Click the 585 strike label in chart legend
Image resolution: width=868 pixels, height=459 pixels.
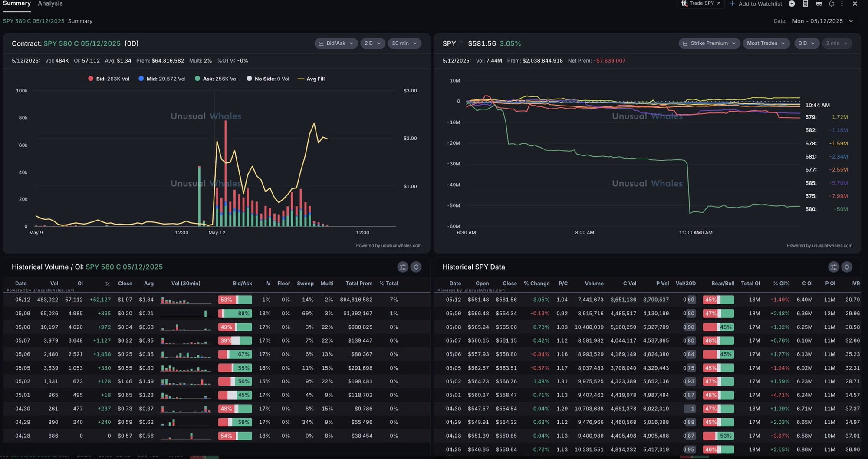coord(811,183)
